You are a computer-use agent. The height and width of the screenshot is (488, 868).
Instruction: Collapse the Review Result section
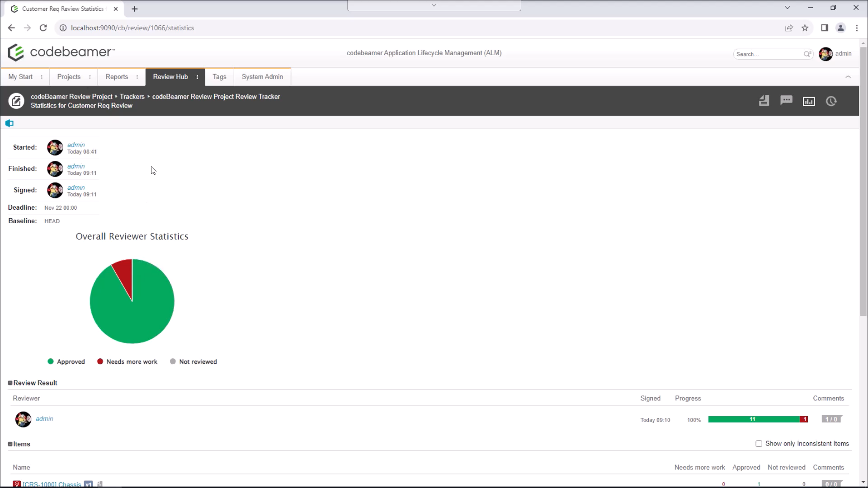pos(10,383)
